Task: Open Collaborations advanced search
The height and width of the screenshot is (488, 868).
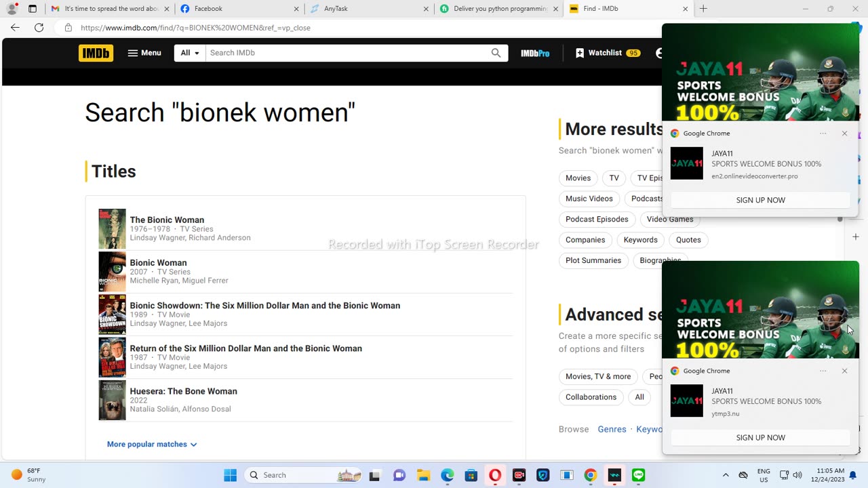Action: (591, 397)
